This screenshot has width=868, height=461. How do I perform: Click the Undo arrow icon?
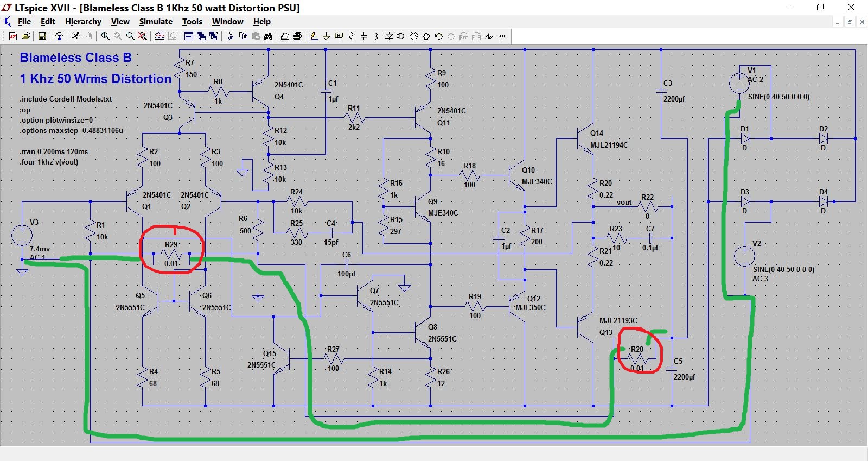439,36
